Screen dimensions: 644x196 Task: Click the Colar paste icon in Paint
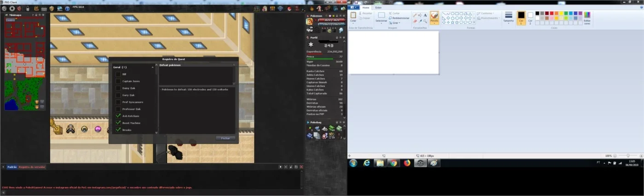353,15
